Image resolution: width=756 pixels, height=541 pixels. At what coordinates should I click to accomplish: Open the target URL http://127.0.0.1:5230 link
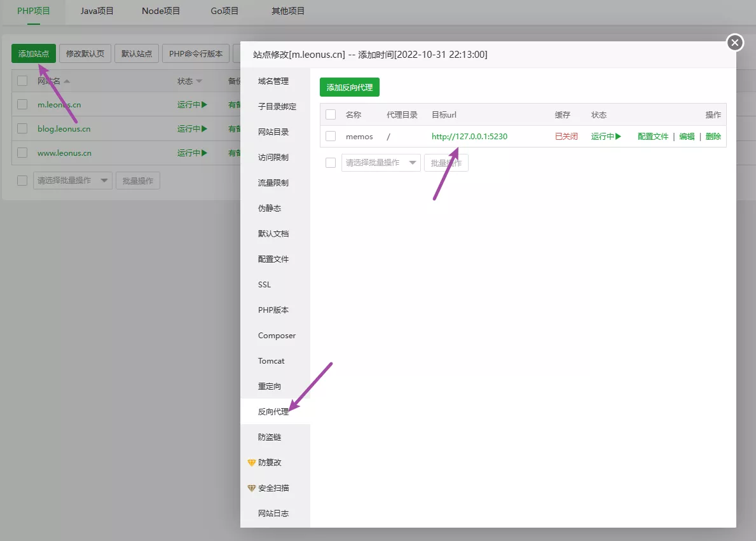[469, 137]
